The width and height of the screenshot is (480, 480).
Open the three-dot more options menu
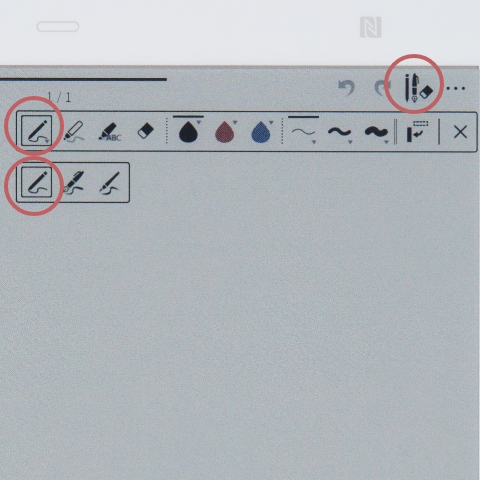(x=455, y=88)
